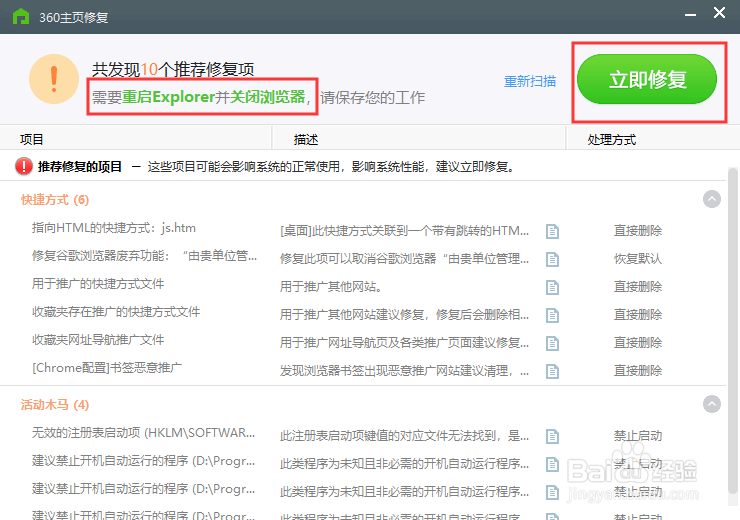Click the 项目 column header
Image resolution: width=740 pixels, height=520 pixels.
[x=32, y=139]
